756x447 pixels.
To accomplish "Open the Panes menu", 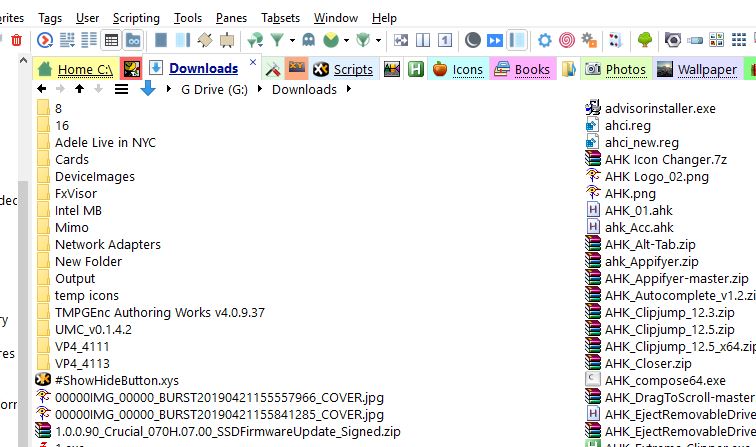I will pos(231,18).
